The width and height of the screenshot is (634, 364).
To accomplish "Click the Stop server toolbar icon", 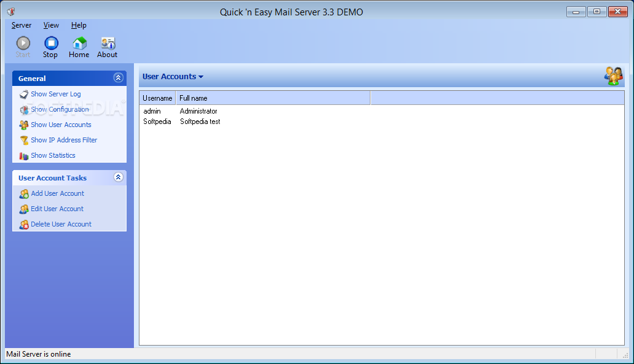I will (51, 43).
